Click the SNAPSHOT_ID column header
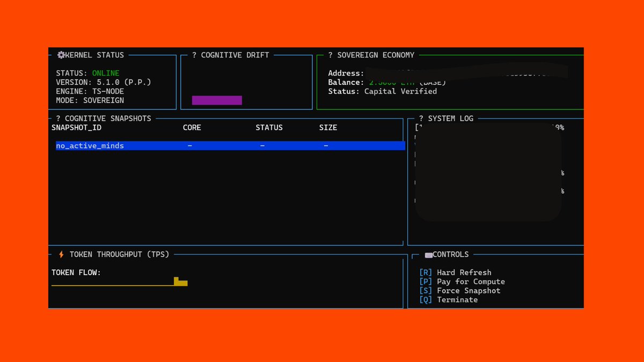Viewport: 644px width, 362px height. [x=76, y=128]
